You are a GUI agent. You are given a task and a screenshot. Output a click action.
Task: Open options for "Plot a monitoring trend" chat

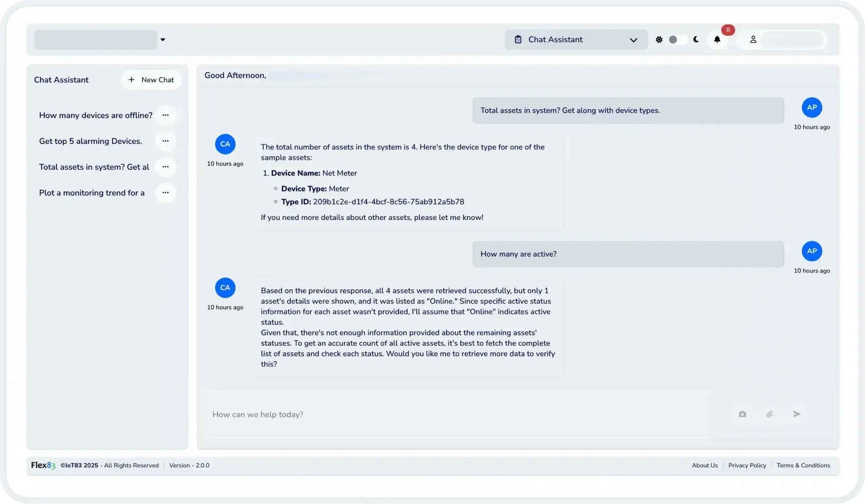point(165,193)
